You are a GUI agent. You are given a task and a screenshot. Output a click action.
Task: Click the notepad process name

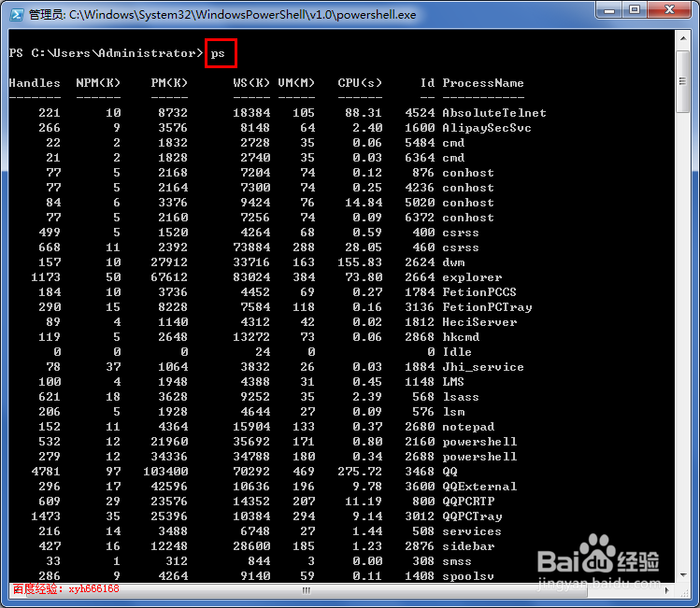[468, 427]
